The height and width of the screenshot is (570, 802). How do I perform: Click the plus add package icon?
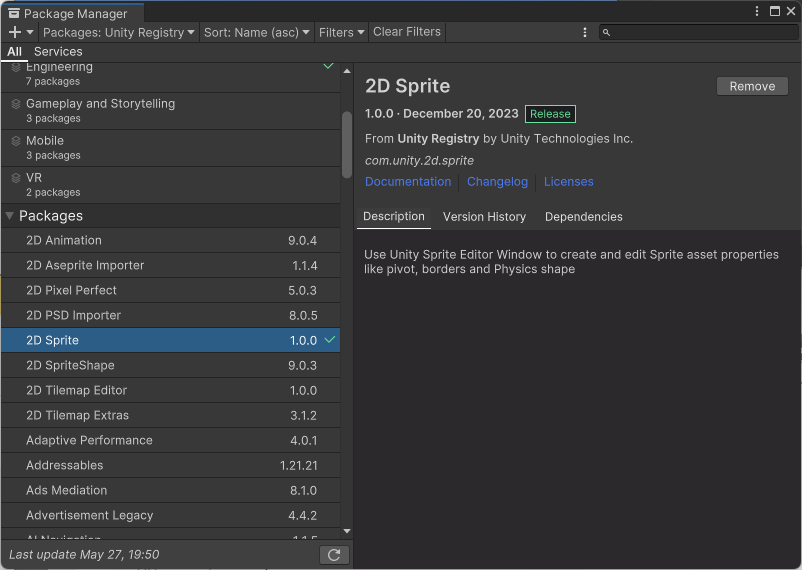coord(15,32)
